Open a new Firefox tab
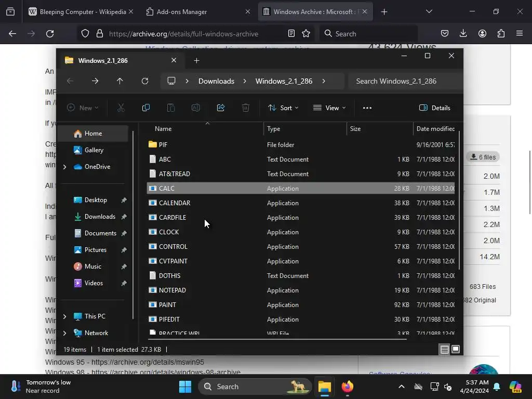This screenshot has height=399, width=532. [384, 11]
